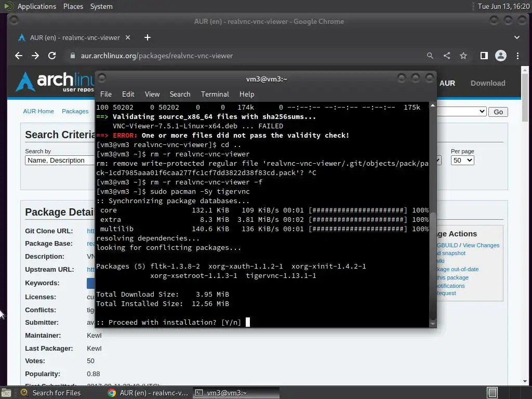Screen dimensions: 532x399
Task: Click the clock in top panel
Action: [503, 6]
